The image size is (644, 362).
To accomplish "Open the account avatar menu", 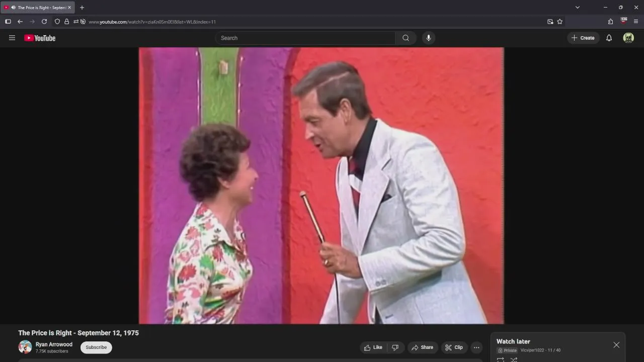I will coord(628,38).
